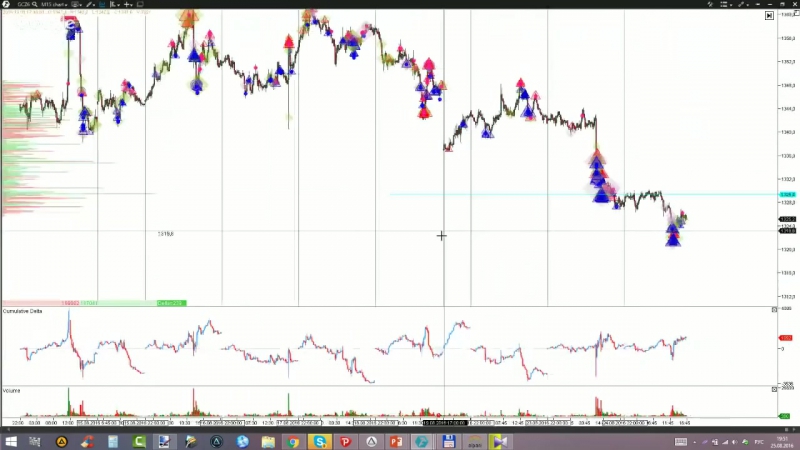Click the Cumulative Delta panel settings icon
Image resolution: width=800 pixels, height=450 pixels.
774,310
